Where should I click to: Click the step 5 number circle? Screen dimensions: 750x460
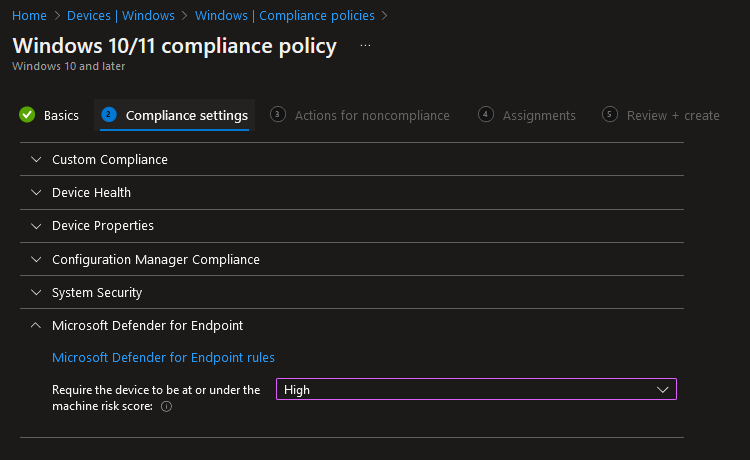609,114
